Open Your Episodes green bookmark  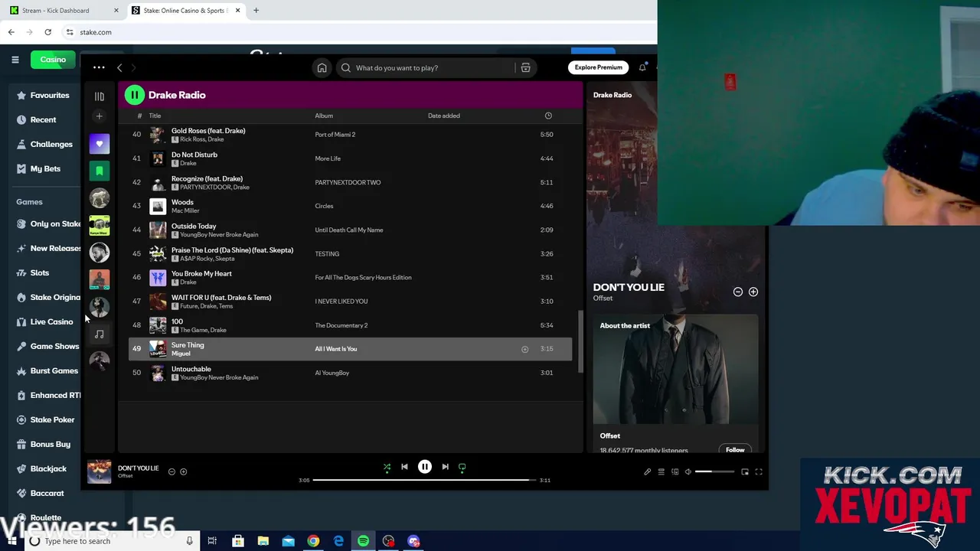pos(99,171)
